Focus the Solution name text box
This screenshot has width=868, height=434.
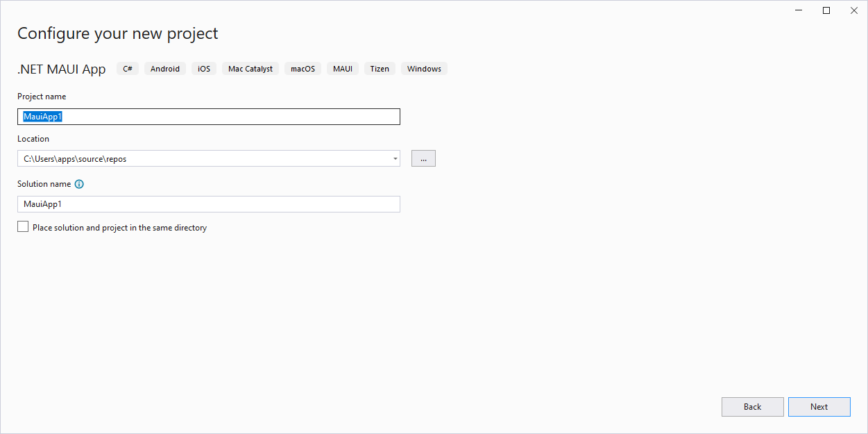pyautogui.click(x=208, y=204)
